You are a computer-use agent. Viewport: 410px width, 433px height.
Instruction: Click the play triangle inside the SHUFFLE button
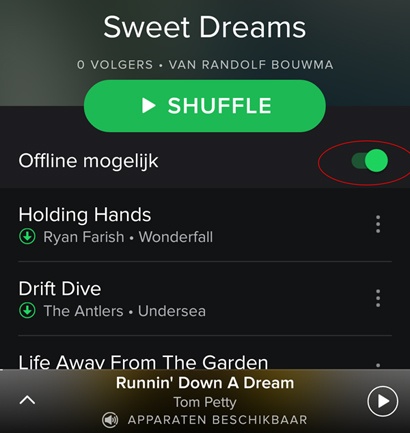148,106
